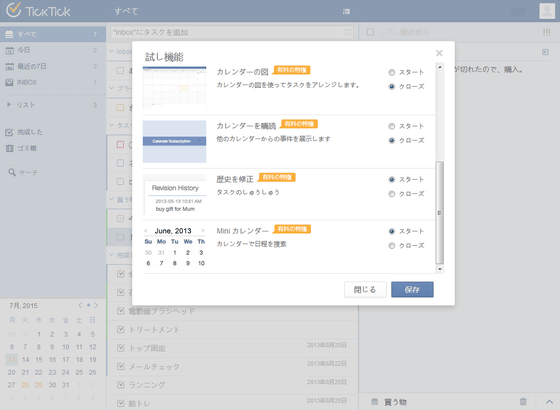Select day 28 in sidebar calendar
The height and width of the screenshot is (410, 560).
(25, 385)
